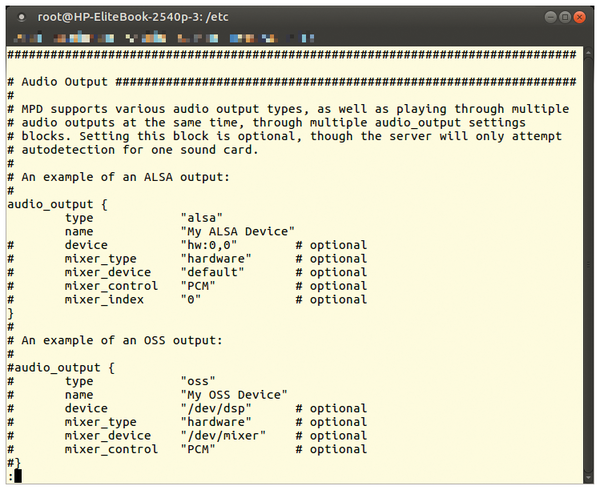Screen dimensions: 600x490
Task: Minimize the root terminal window
Action: [x=550, y=17]
